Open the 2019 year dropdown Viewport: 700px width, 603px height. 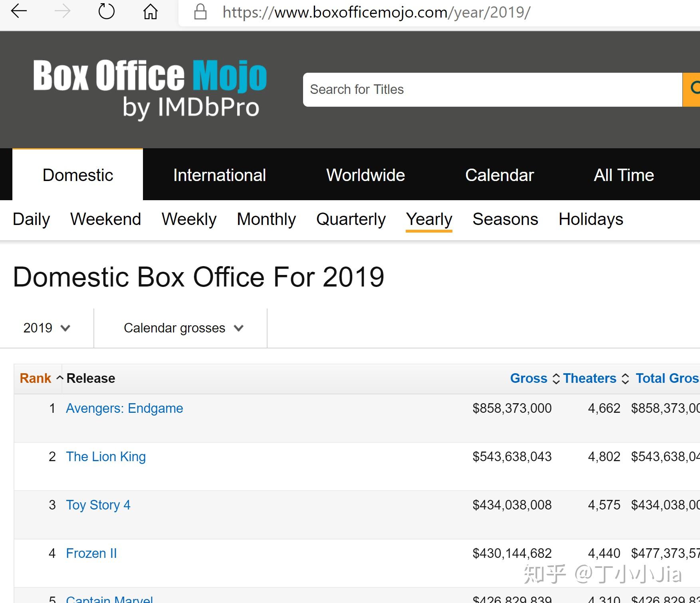point(47,328)
